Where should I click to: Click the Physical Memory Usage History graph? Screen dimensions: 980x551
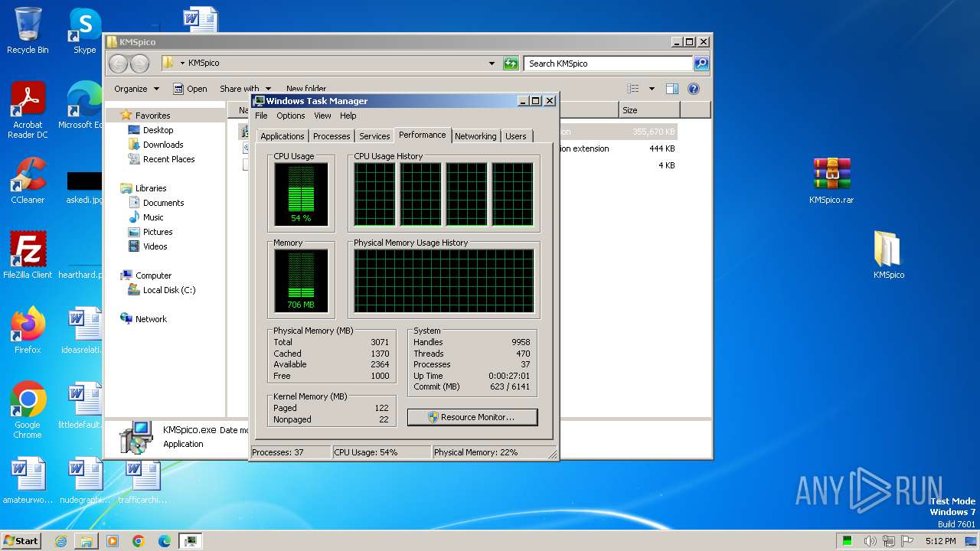pyautogui.click(x=443, y=281)
